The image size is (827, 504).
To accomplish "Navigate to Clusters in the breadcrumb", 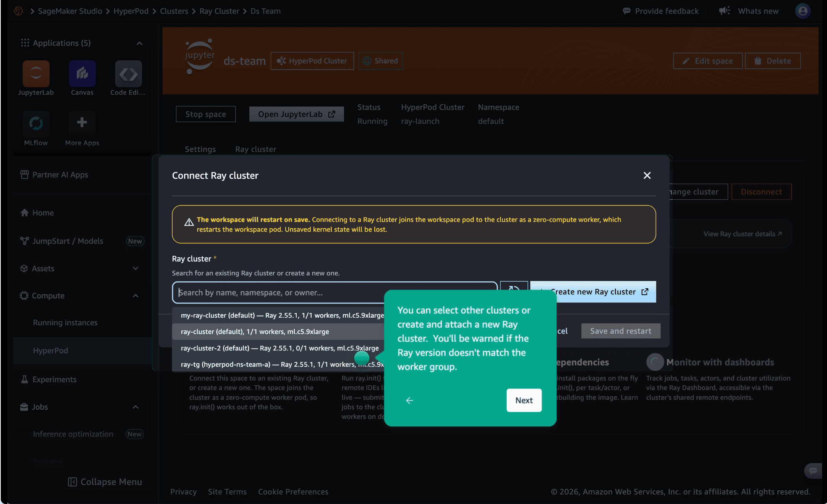I will (174, 11).
